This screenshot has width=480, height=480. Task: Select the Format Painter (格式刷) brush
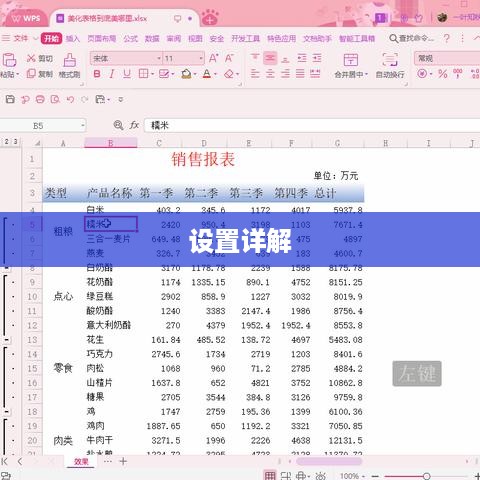(70, 60)
